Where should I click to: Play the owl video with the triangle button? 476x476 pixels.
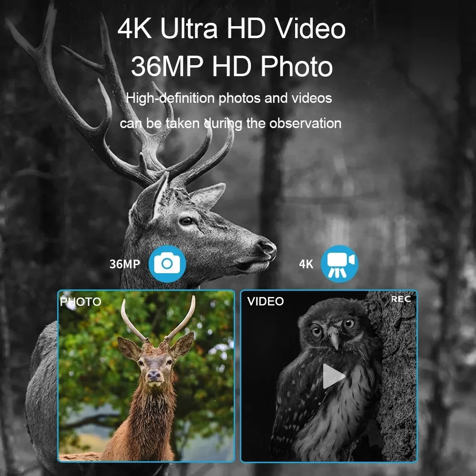333,376
